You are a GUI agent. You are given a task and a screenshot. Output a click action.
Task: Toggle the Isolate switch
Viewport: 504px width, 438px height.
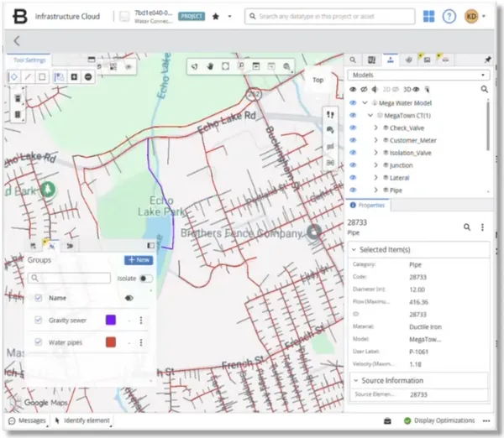tap(145, 279)
